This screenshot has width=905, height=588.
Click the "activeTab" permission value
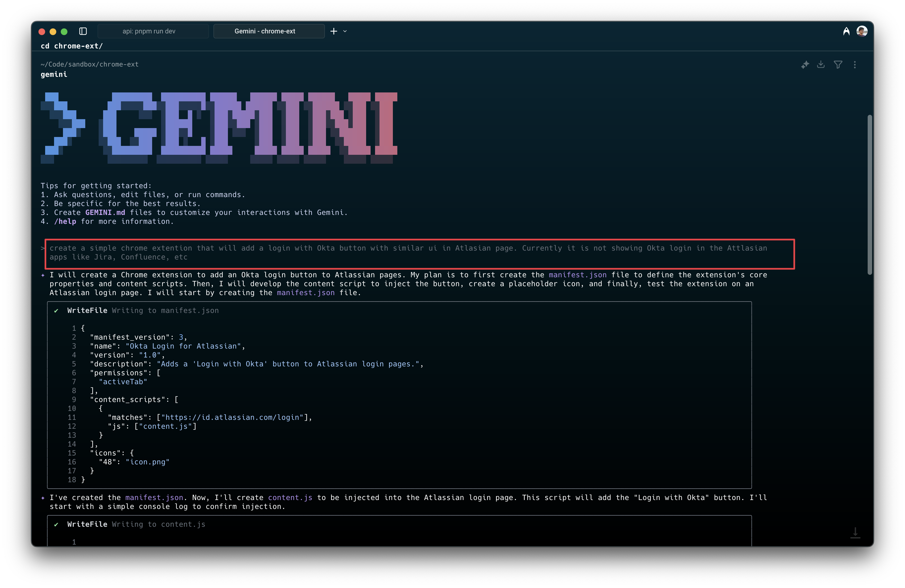(x=123, y=382)
